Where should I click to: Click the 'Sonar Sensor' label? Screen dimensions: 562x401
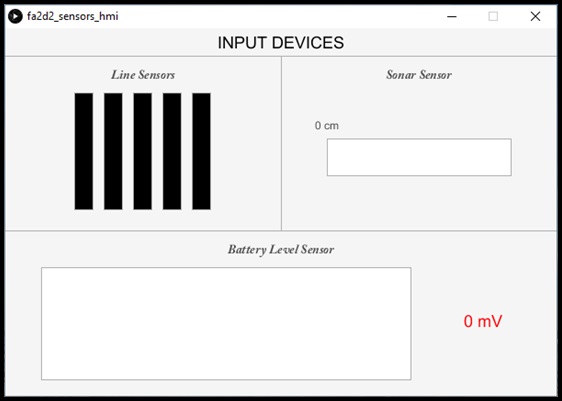coord(419,75)
